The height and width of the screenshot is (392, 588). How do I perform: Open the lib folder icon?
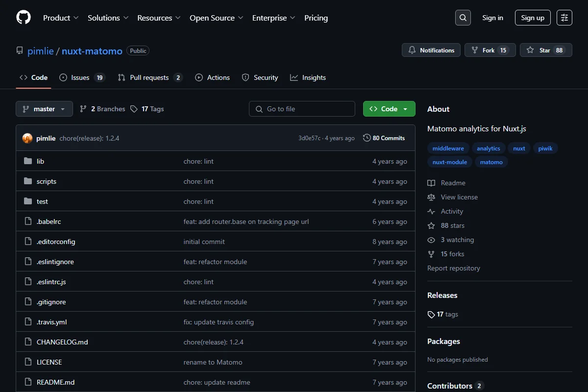tap(28, 161)
